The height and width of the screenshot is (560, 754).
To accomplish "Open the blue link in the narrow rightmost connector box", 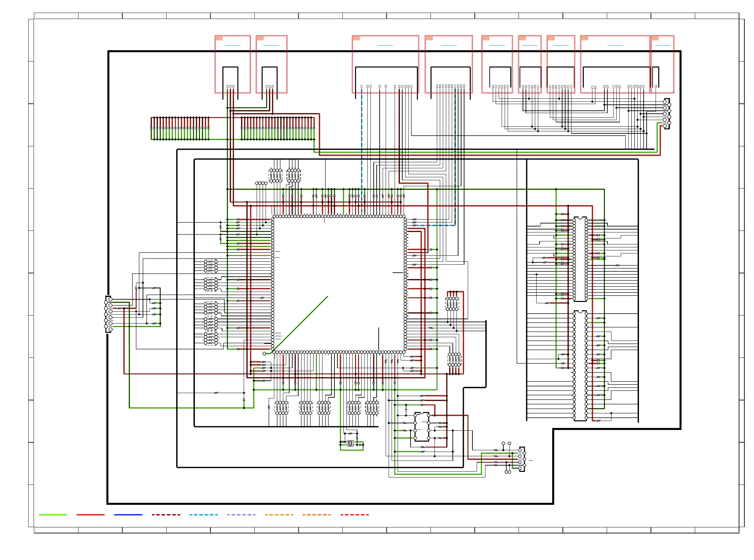I will 663,45.
